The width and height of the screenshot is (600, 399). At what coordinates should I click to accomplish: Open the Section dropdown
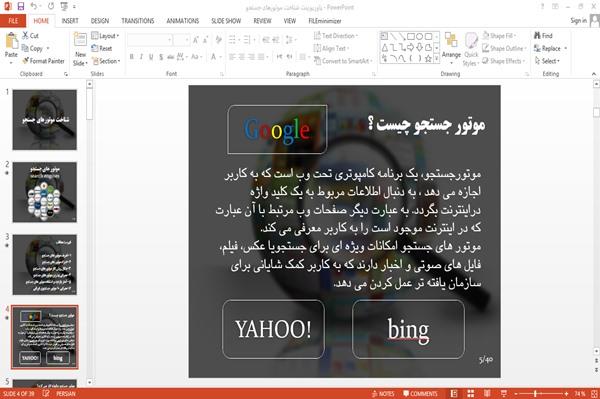(x=106, y=61)
